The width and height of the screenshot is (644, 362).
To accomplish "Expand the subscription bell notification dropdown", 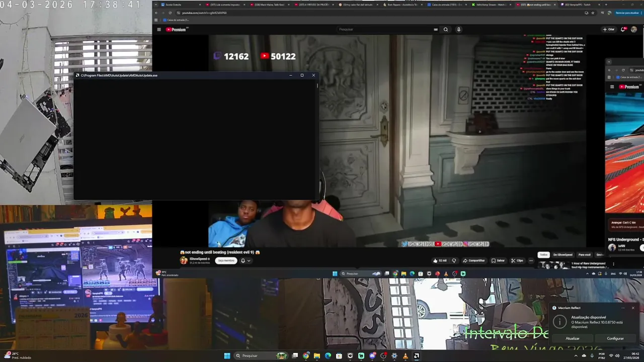I will [x=246, y=260].
